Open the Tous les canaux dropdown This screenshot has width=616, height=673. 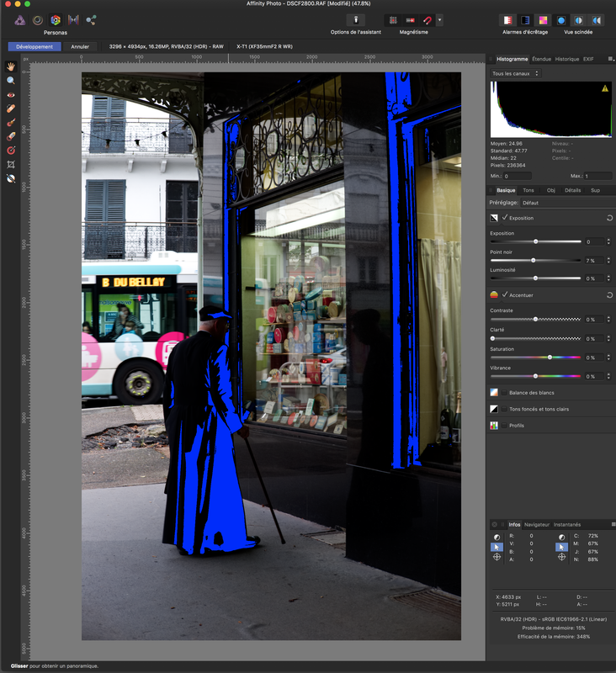(515, 74)
